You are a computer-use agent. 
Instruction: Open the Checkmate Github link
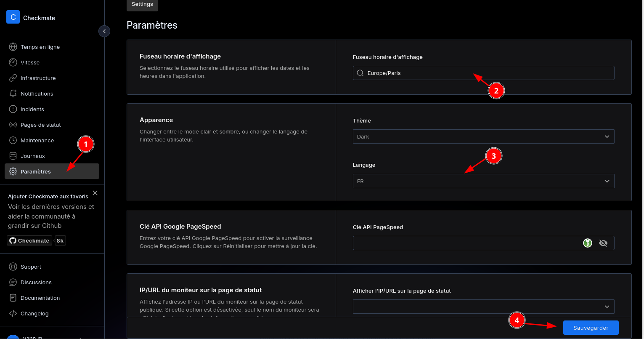coord(29,240)
